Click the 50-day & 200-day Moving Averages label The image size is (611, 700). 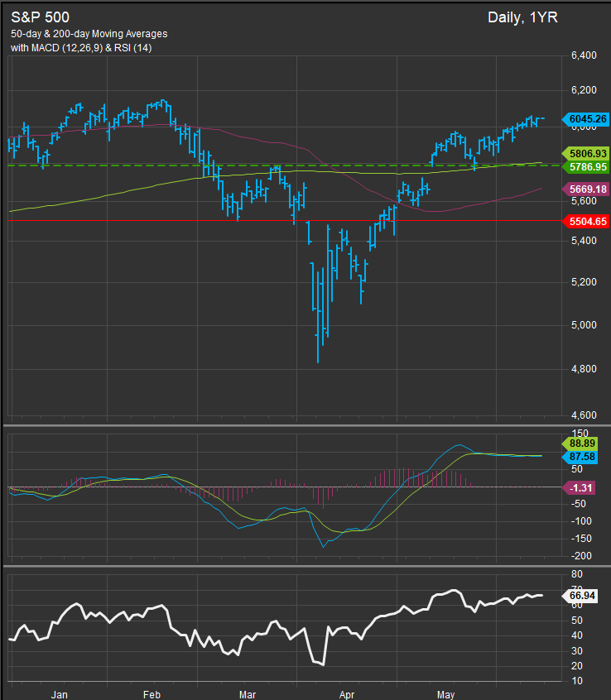click(x=89, y=34)
